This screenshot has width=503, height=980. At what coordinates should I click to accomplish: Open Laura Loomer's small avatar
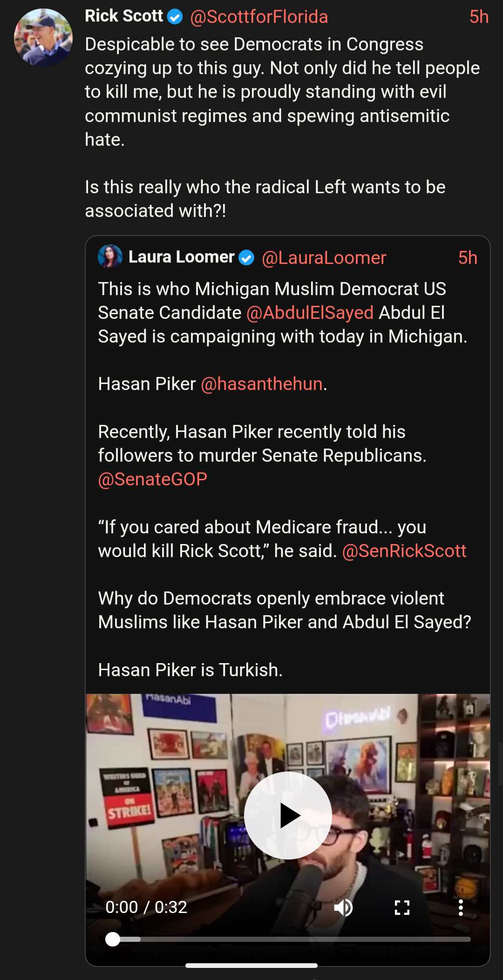point(110,256)
